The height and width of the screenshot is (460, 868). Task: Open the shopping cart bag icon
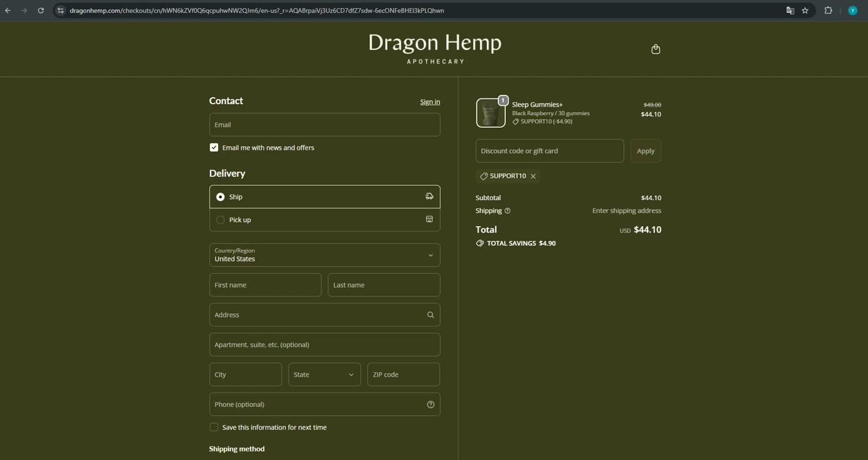tap(656, 49)
